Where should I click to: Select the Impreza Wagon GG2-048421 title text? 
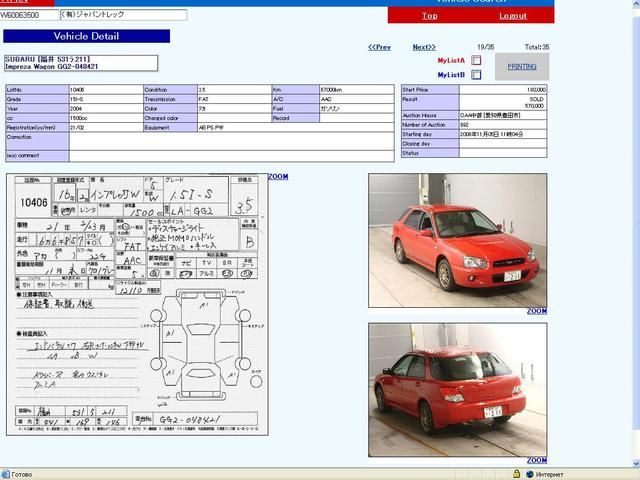(51, 67)
